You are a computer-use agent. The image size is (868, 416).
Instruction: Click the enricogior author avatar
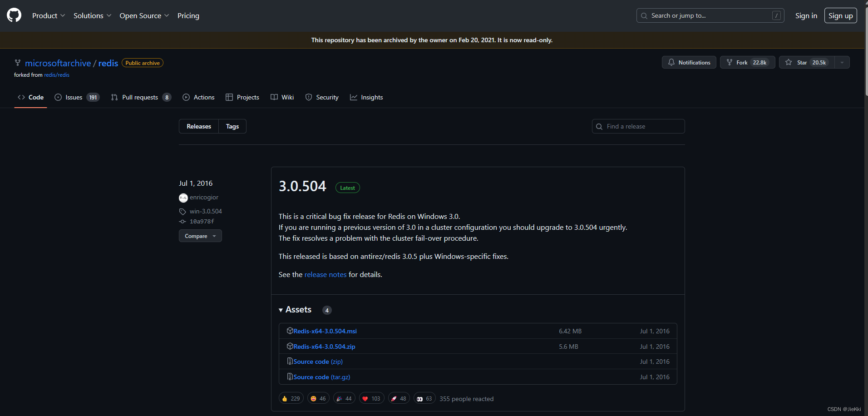[x=183, y=198]
